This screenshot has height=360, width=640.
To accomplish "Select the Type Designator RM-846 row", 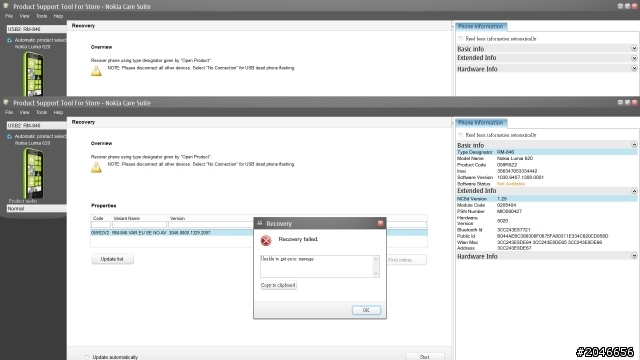I will click(x=547, y=152).
